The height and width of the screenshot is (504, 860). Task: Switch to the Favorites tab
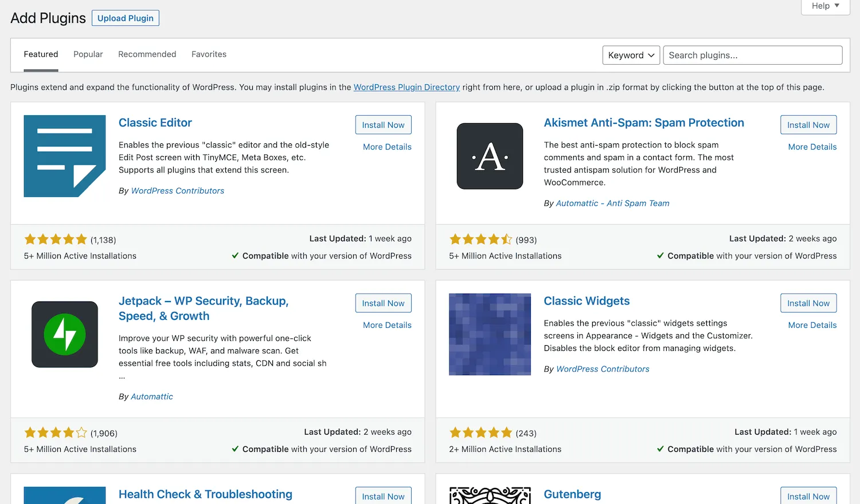[x=209, y=54]
